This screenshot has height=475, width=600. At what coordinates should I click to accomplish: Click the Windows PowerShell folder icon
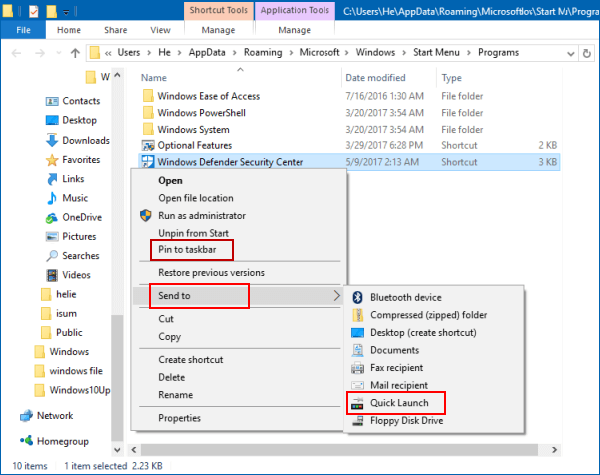point(148,113)
